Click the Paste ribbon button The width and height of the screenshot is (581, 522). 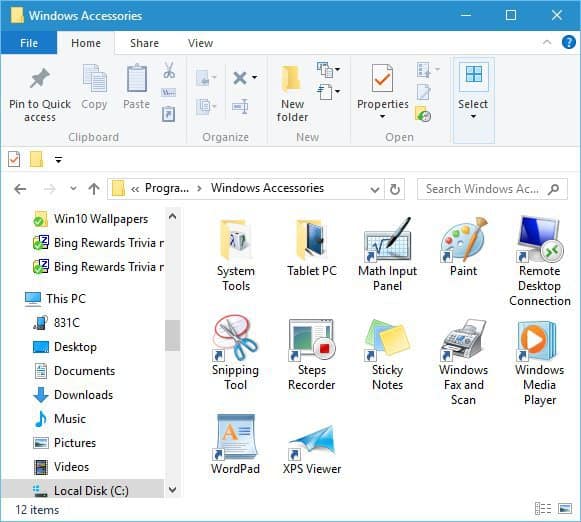pos(137,87)
